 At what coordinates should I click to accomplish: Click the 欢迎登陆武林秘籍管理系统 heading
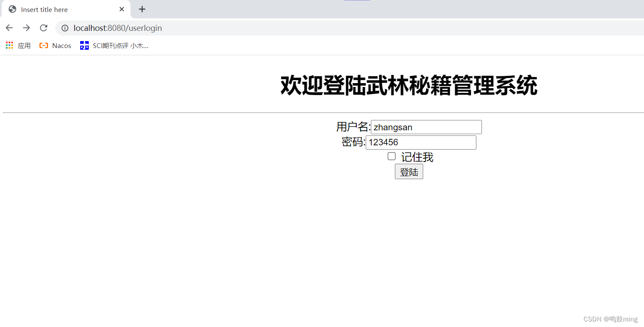[x=409, y=84]
